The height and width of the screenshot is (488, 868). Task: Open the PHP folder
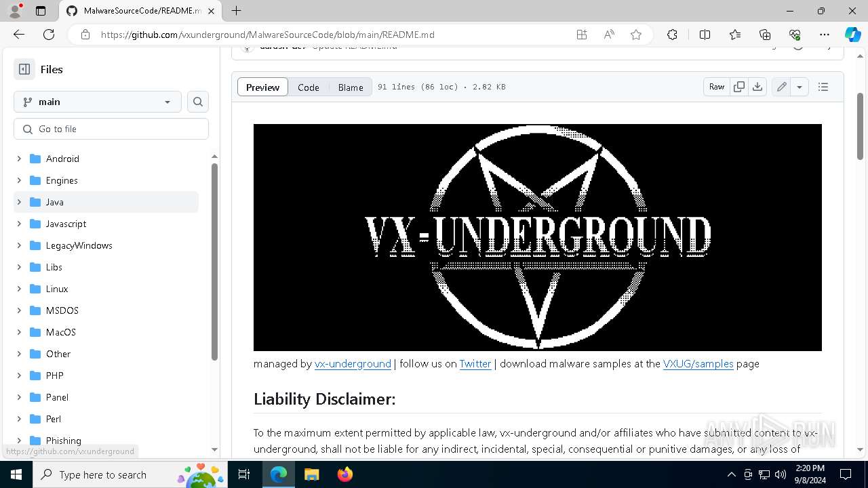click(55, 375)
